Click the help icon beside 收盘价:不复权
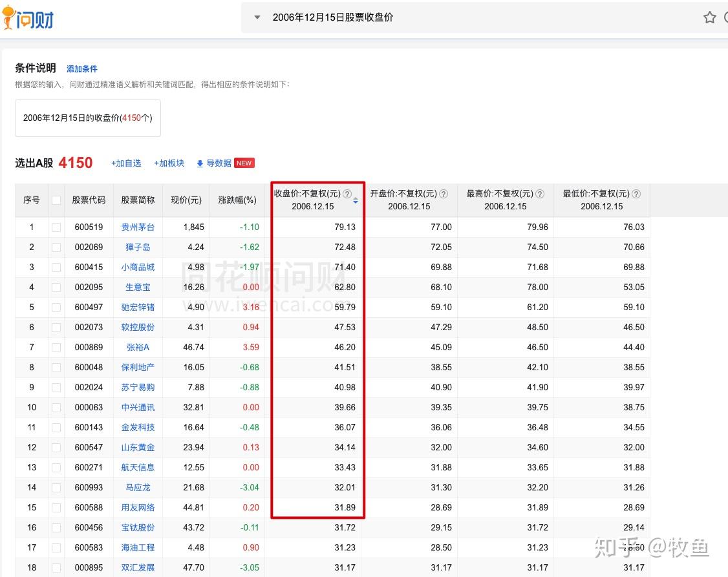 click(347, 194)
